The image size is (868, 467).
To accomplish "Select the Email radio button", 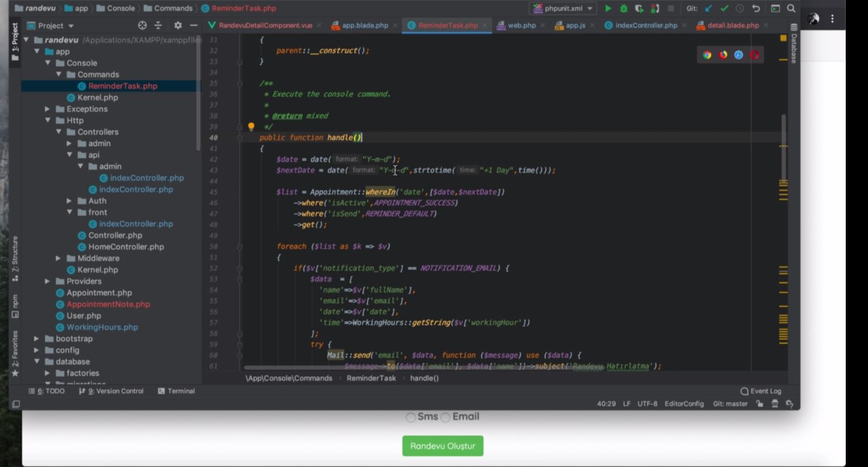I will (x=446, y=417).
